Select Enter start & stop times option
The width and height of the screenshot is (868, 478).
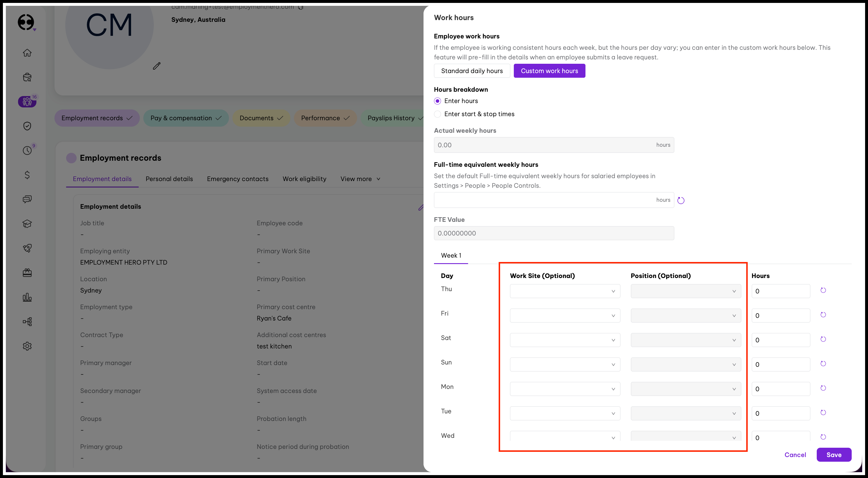pyautogui.click(x=437, y=114)
